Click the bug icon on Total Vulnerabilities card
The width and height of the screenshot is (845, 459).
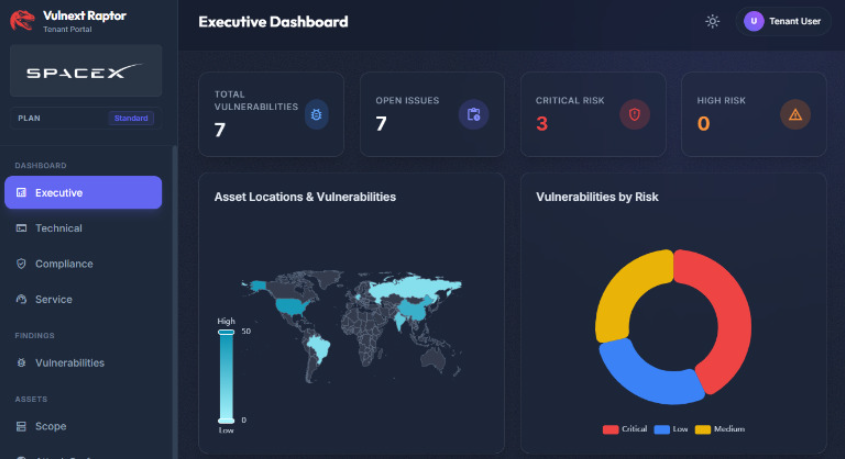pos(316,114)
